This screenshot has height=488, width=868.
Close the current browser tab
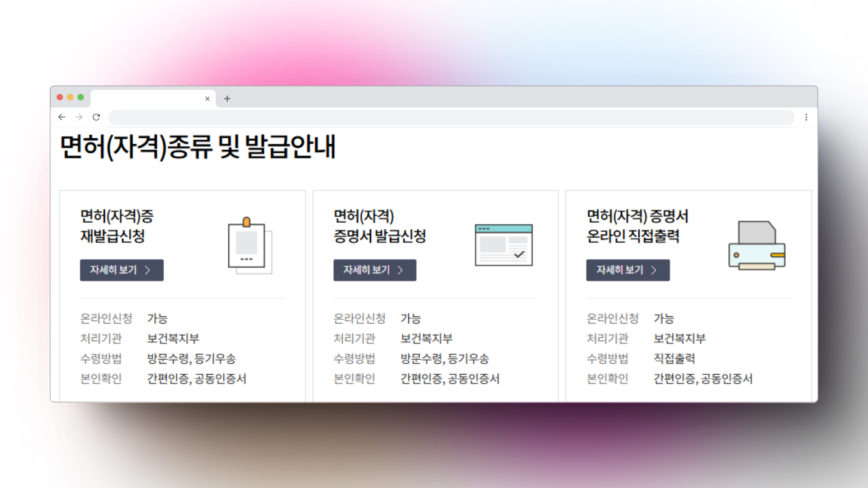[208, 99]
